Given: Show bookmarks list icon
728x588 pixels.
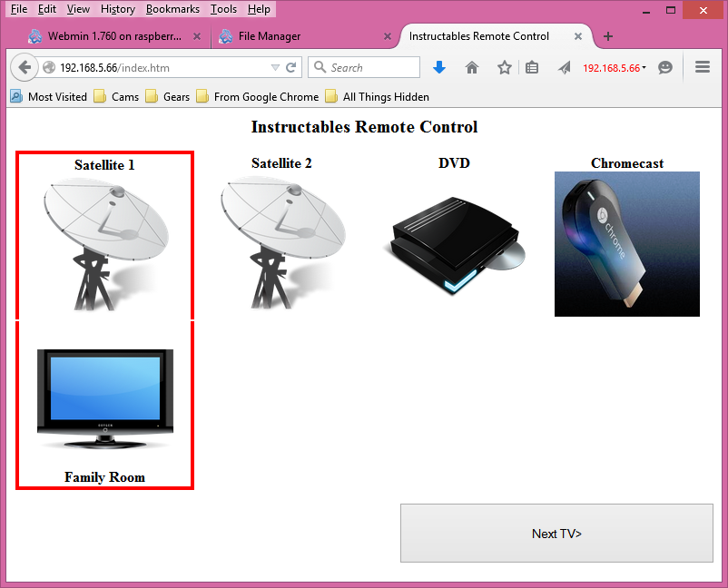Looking at the screenshot, I should (x=532, y=68).
